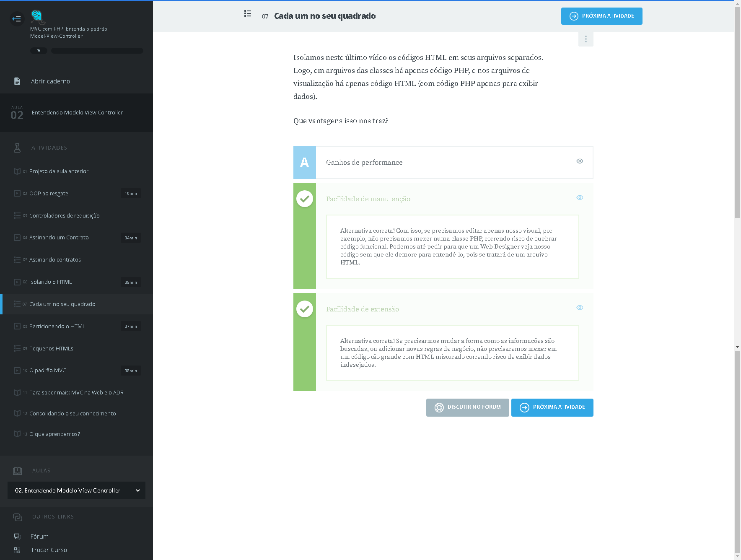Click the Abrir caderno notebook icon

coord(17,81)
